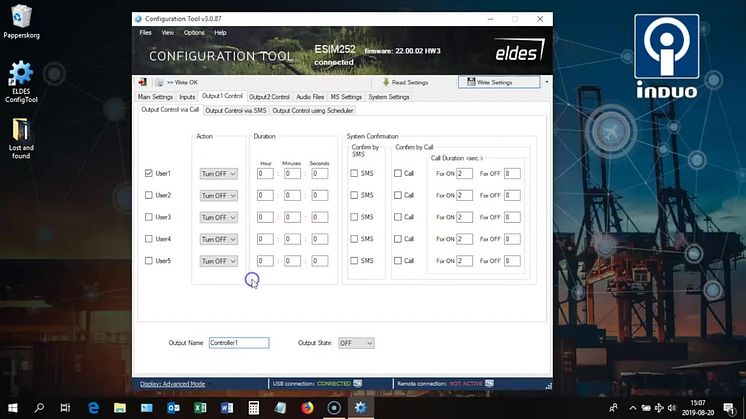Open taskbar search magnifier

click(39, 408)
